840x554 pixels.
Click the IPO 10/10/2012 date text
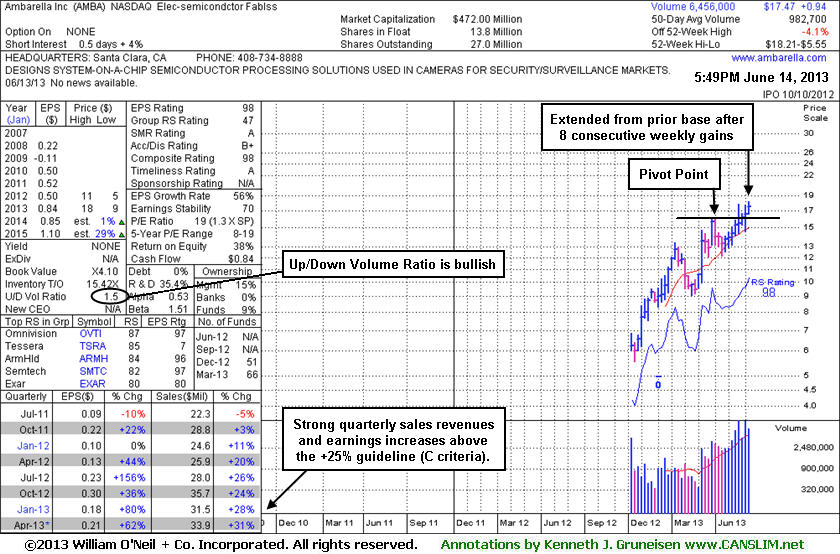798,94
